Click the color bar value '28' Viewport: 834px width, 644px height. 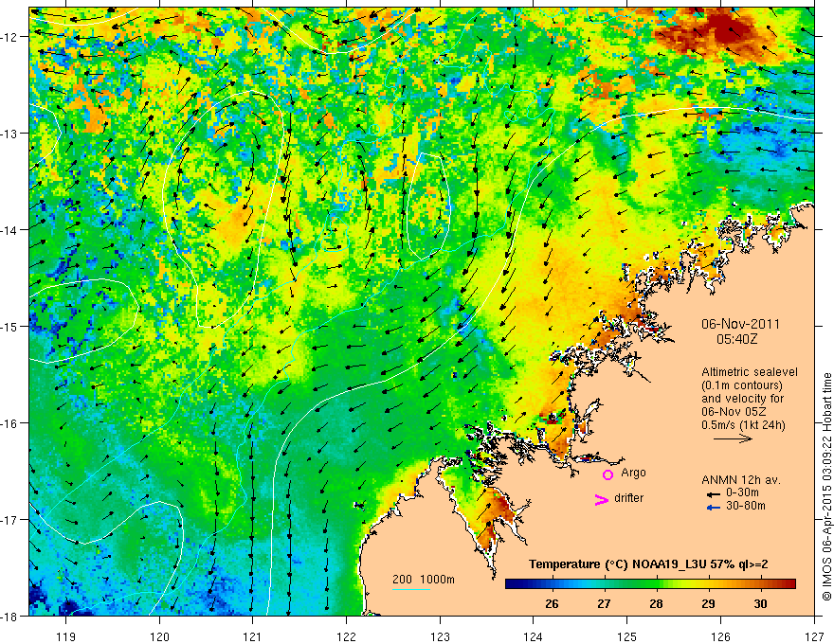pyautogui.click(x=657, y=603)
